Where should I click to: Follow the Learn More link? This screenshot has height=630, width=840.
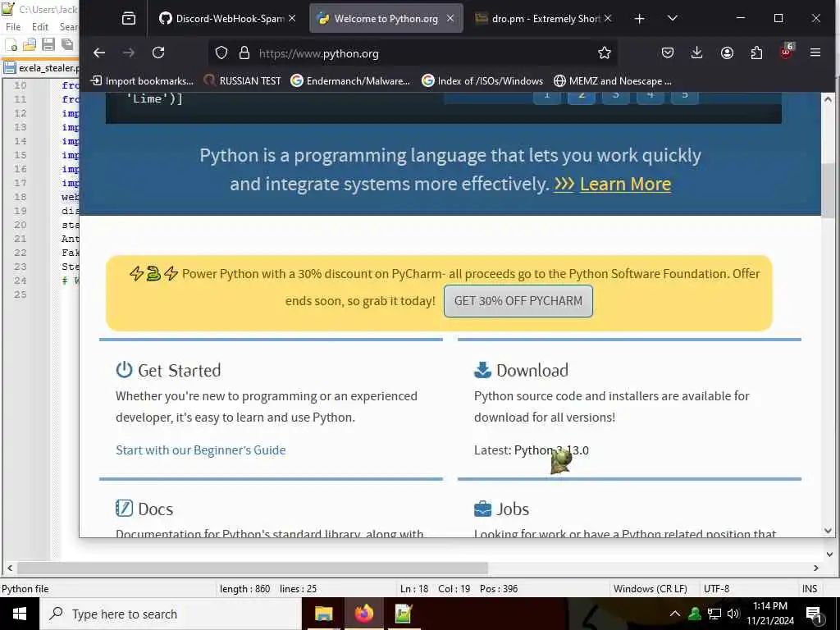625,184
